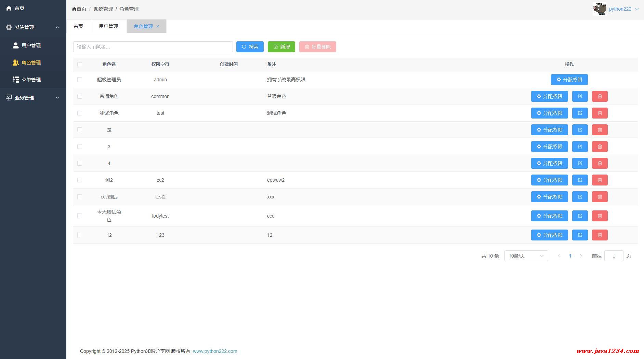644x359 pixels.
Task: Click the home icon in the breadcrumb
Action: point(74,9)
